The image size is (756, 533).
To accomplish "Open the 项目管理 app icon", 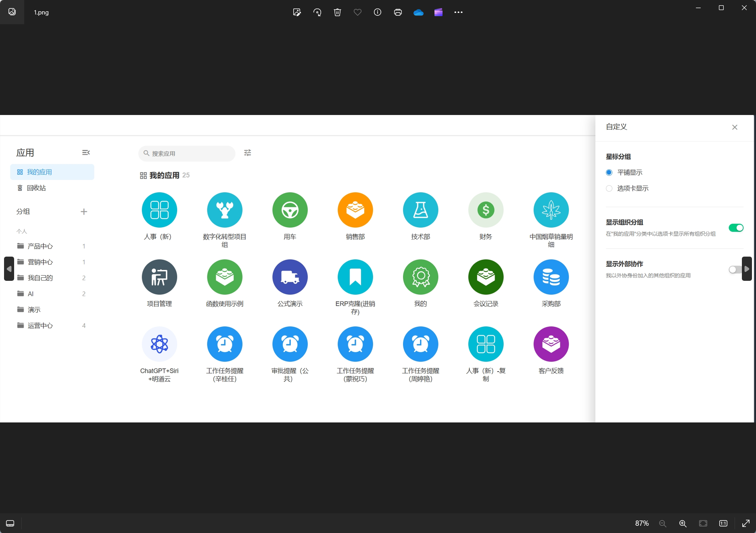I will (159, 277).
